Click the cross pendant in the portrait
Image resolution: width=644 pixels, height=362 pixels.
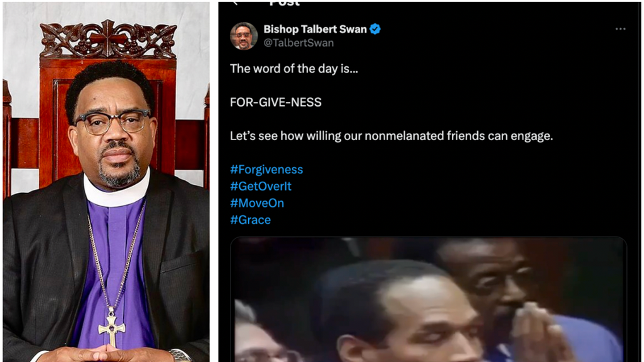click(112, 327)
